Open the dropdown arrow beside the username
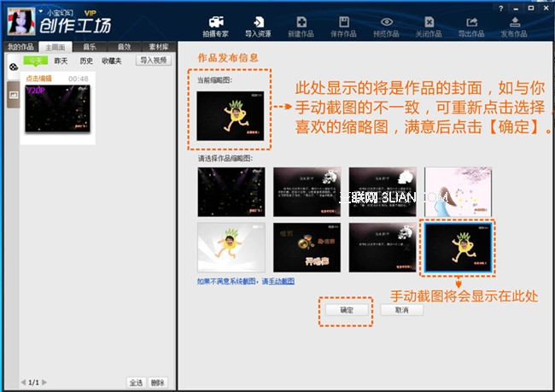 [x=41, y=12]
